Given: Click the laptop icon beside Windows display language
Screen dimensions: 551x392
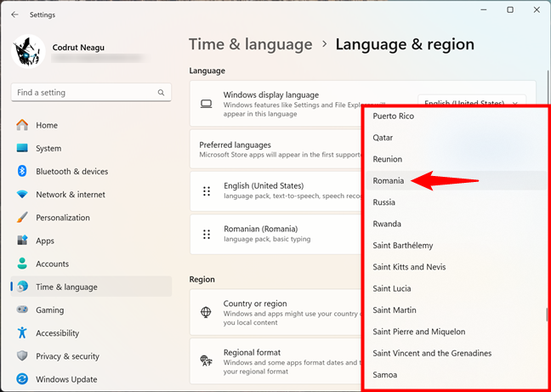Looking at the screenshot, I should [206, 104].
